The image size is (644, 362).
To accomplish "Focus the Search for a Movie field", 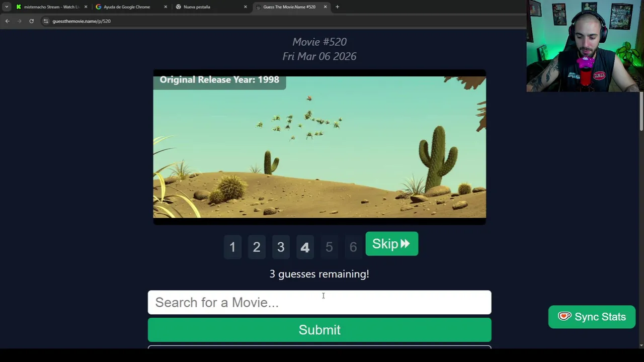I will pos(319,302).
